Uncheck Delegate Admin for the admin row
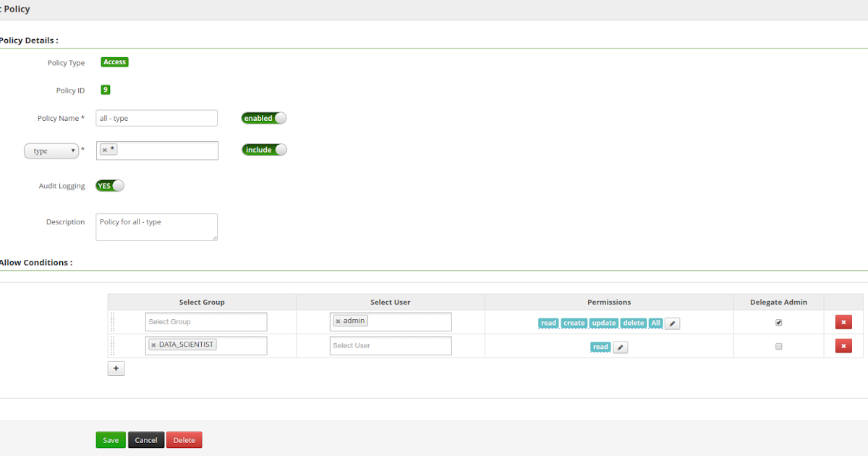 click(778, 322)
